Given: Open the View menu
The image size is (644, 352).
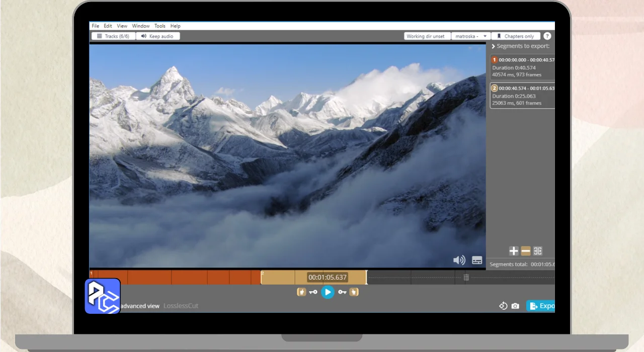Looking at the screenshot, I should click(x=122, y=26).
